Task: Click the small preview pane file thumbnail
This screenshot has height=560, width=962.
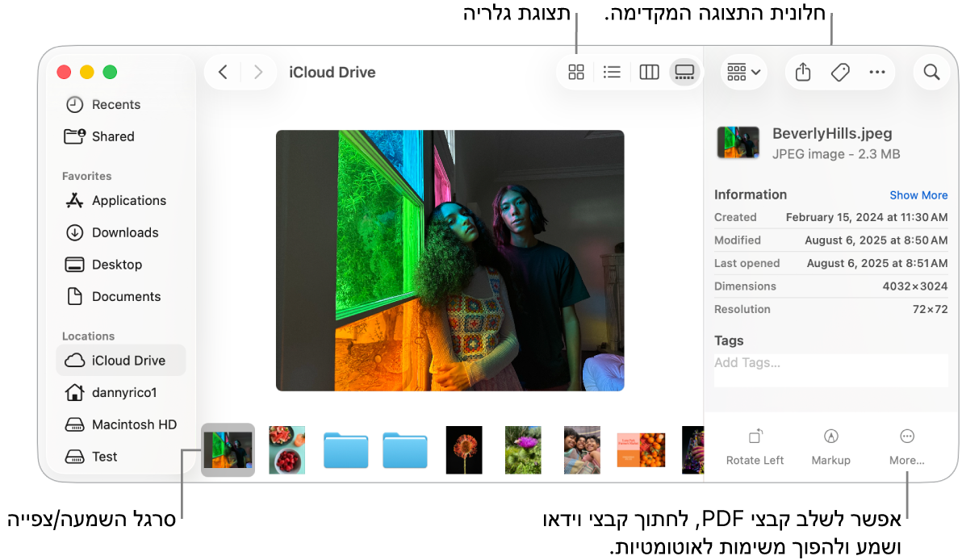Action: coord(738,142)
